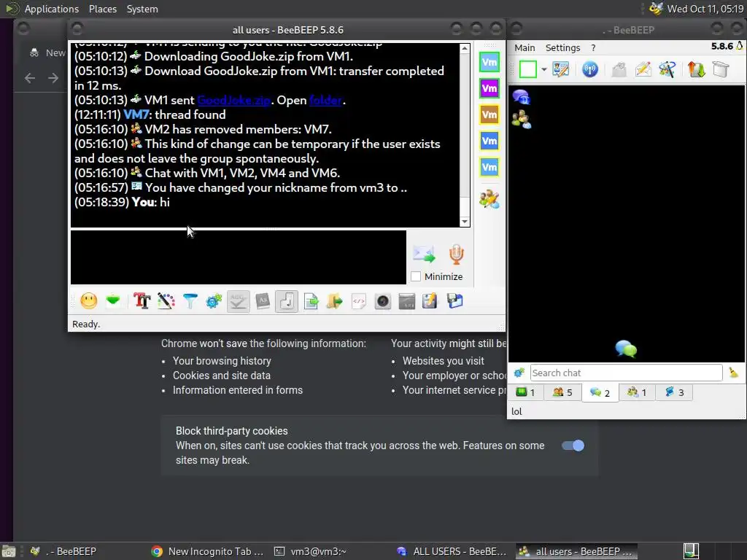Click the edit group members icon
The height and width of the screenshot is (560, 747).
click(x=489, y=200)
